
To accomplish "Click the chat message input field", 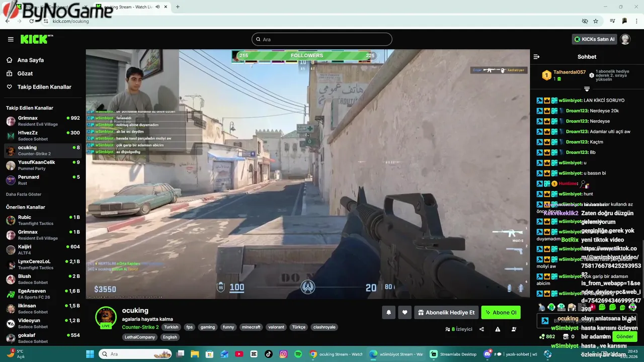I will point(588,321).
